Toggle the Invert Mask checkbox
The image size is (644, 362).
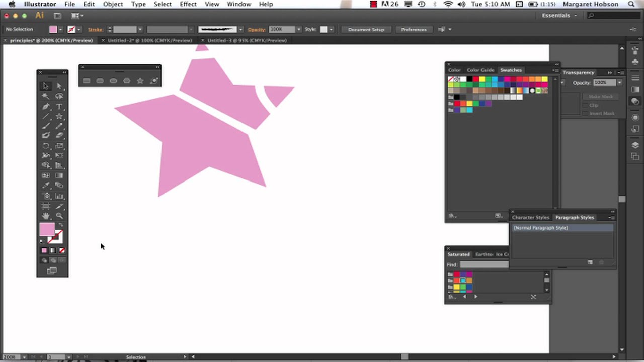coord(586,113)
